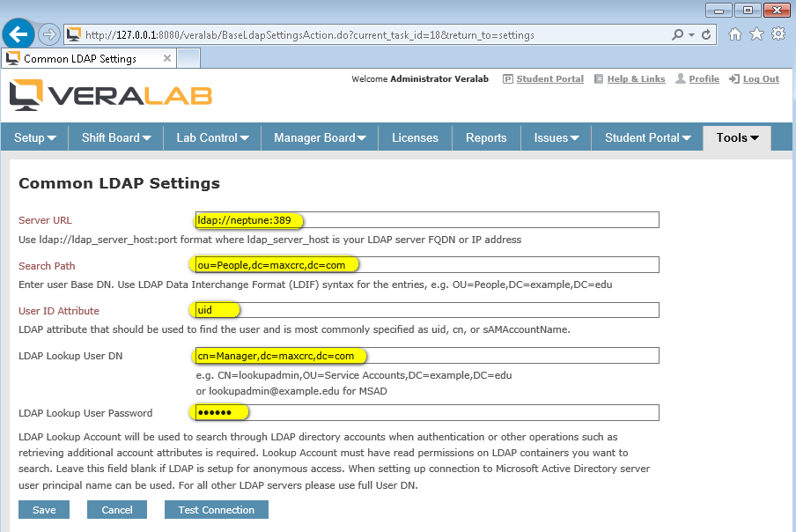796x532 pixels.
Task: Click the search magnifier icon in address bar
Action: 677,35
